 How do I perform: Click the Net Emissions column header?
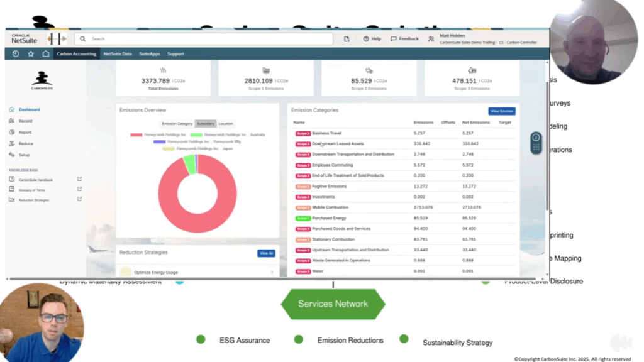point(475,123)
